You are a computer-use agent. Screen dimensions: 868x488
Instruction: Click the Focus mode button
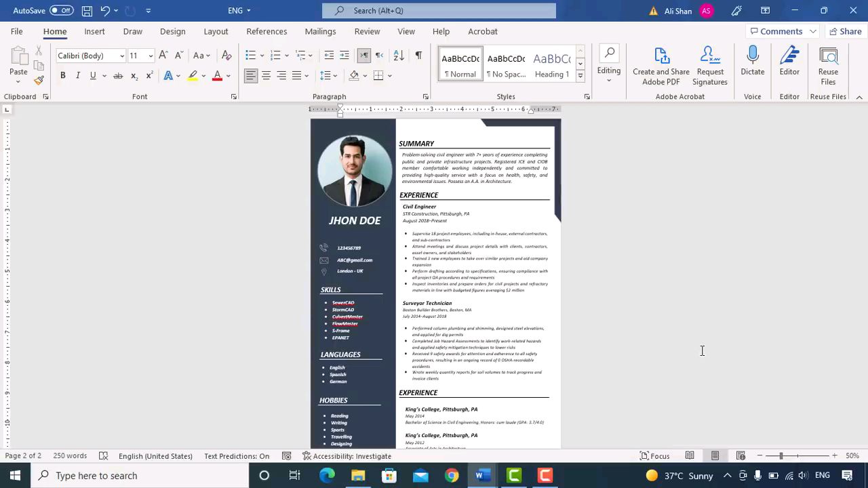pos(655,456)
